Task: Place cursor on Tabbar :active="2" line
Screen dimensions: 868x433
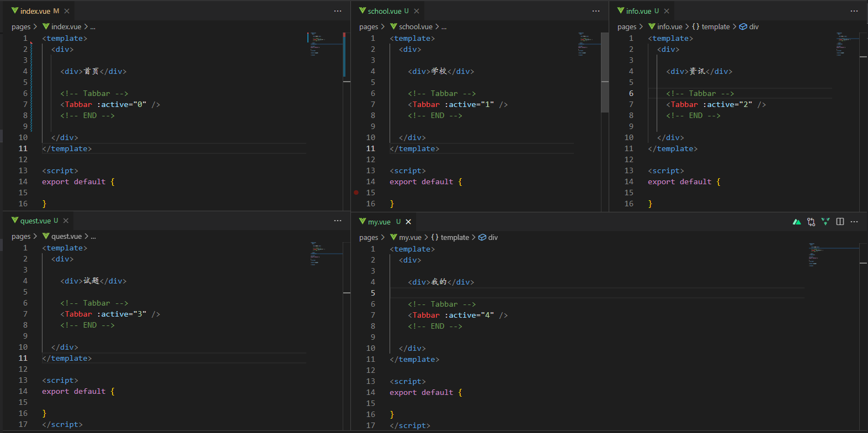Action: (716, 104)
